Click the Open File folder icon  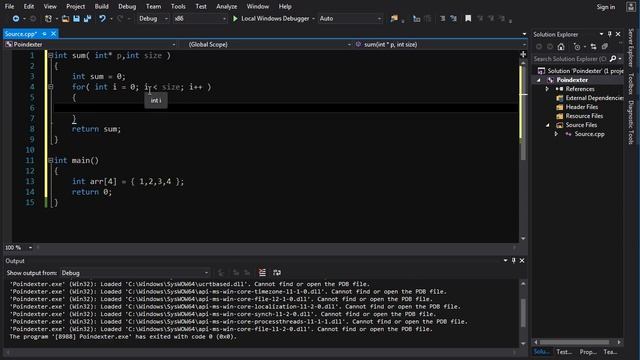pyautogui.click(x=65, y=19)
